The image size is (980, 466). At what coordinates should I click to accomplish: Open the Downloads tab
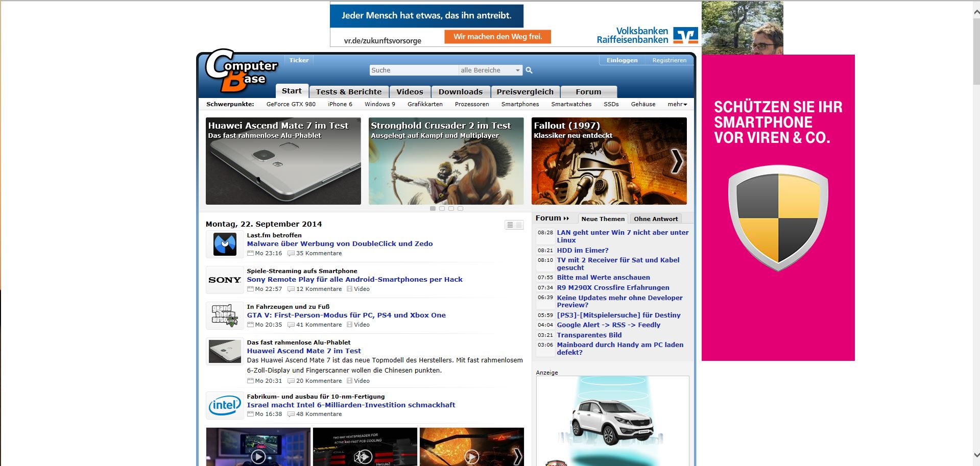(x=461, y=92)
